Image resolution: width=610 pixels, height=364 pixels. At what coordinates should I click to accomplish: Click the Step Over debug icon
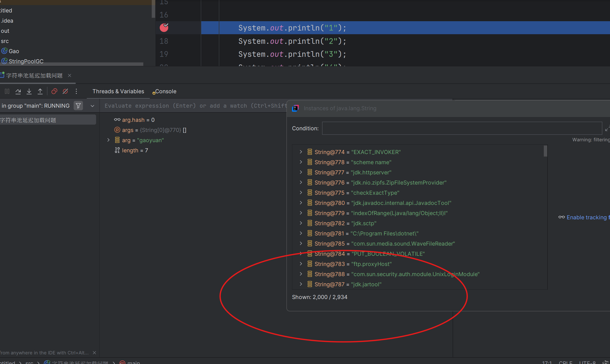click(x=18, y=91)
